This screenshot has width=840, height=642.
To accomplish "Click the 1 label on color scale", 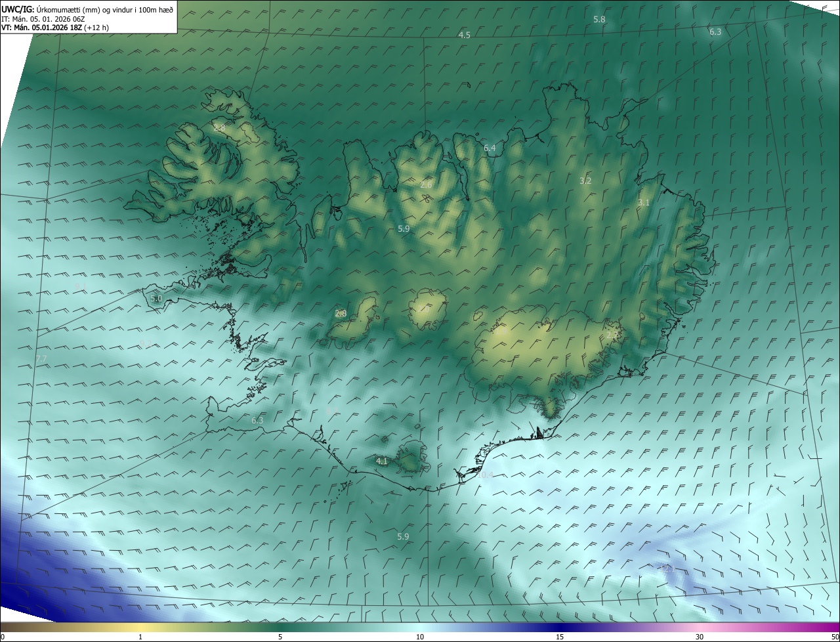I will pyautogui.click(x=140, y=637).
